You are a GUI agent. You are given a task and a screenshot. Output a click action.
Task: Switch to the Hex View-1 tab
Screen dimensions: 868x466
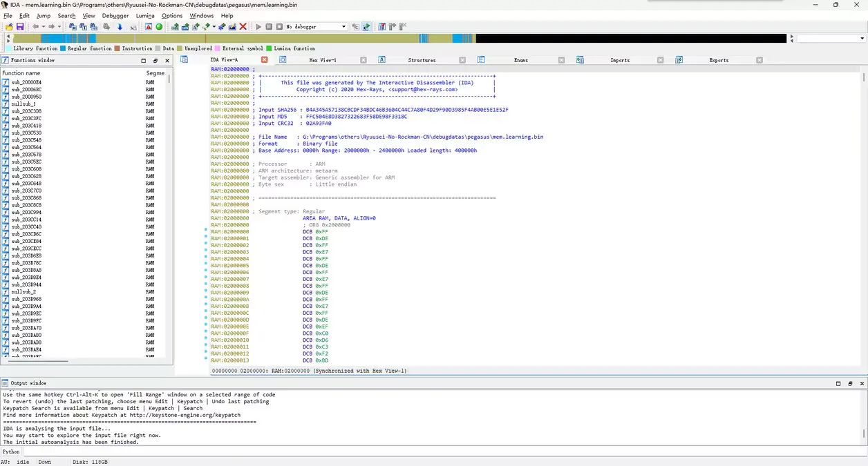[322, 60]
